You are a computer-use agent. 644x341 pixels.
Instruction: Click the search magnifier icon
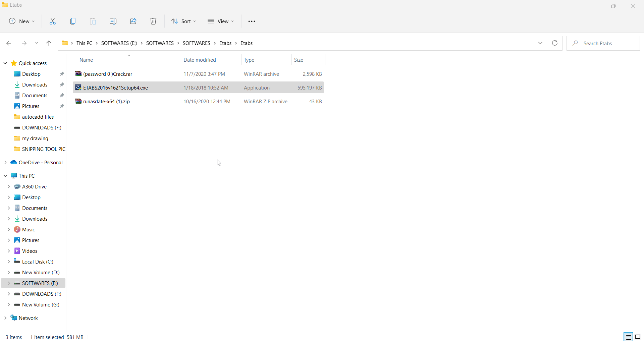pyautogui.click(x=576, y=43)
